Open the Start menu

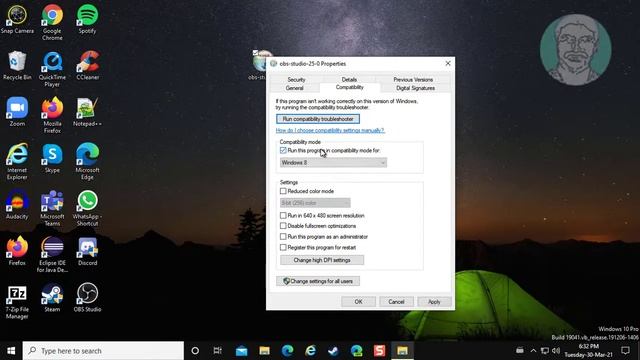[11, 351]
